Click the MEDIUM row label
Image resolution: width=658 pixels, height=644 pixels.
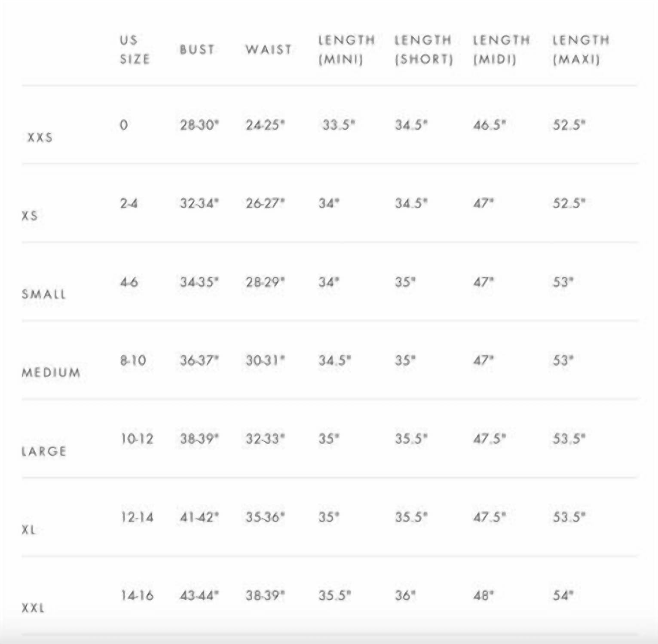pos(51,372)
